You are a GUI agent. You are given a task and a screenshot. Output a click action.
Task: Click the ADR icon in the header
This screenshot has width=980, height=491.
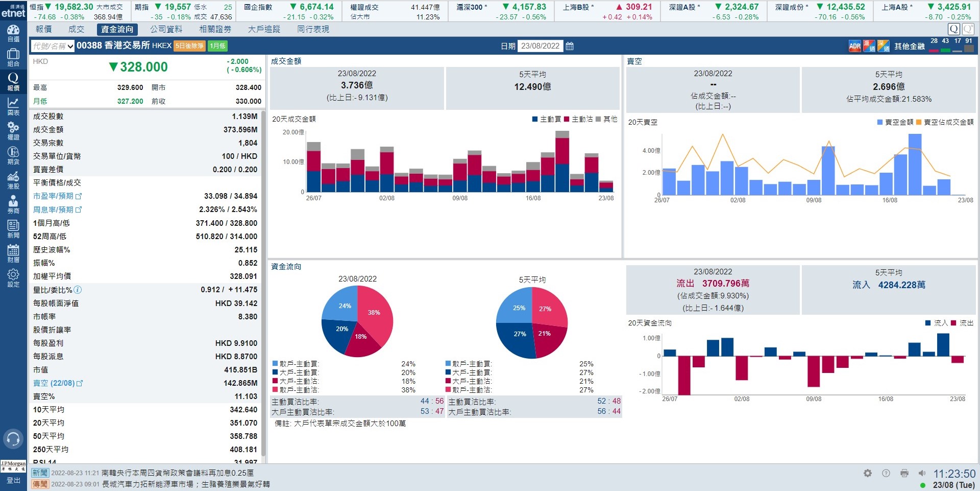pos(854,46)
